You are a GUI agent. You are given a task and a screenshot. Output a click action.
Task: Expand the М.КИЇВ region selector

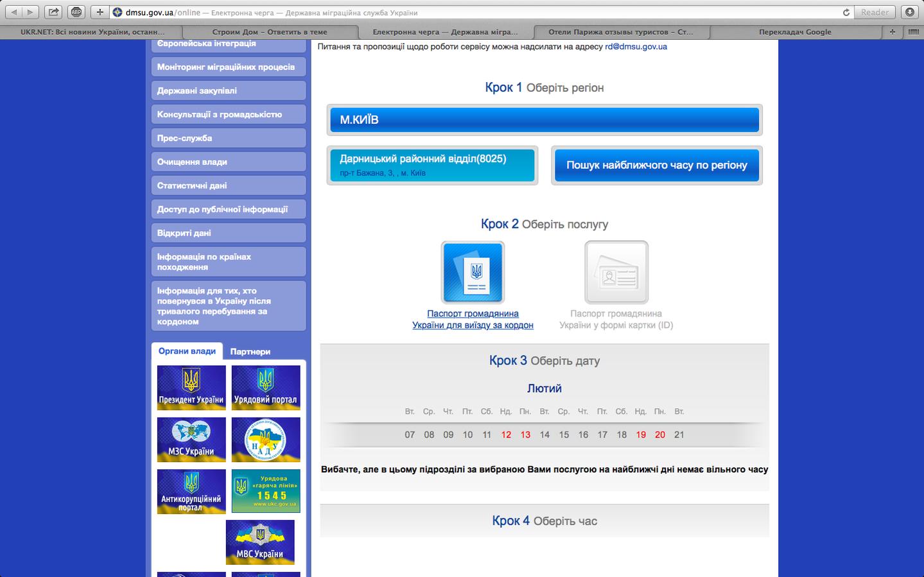tap(545, 120)
